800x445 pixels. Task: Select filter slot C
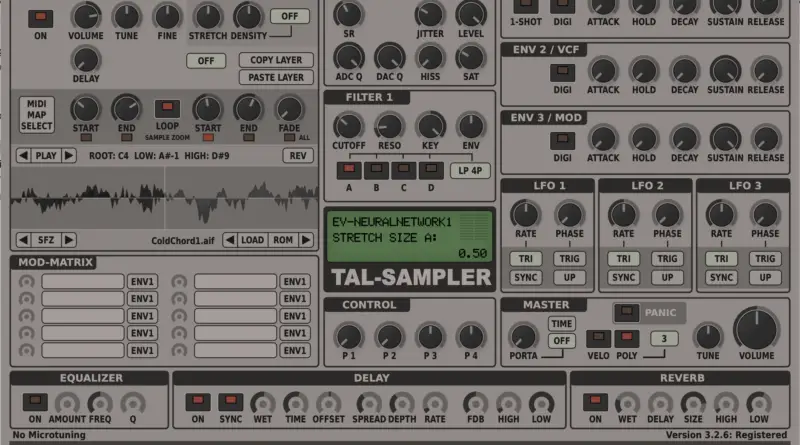coord(404,170)
